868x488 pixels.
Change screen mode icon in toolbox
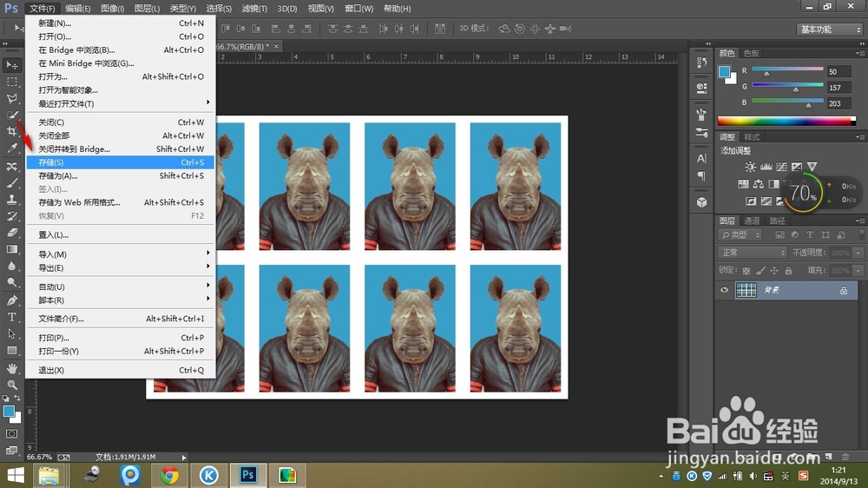point(11,451)
